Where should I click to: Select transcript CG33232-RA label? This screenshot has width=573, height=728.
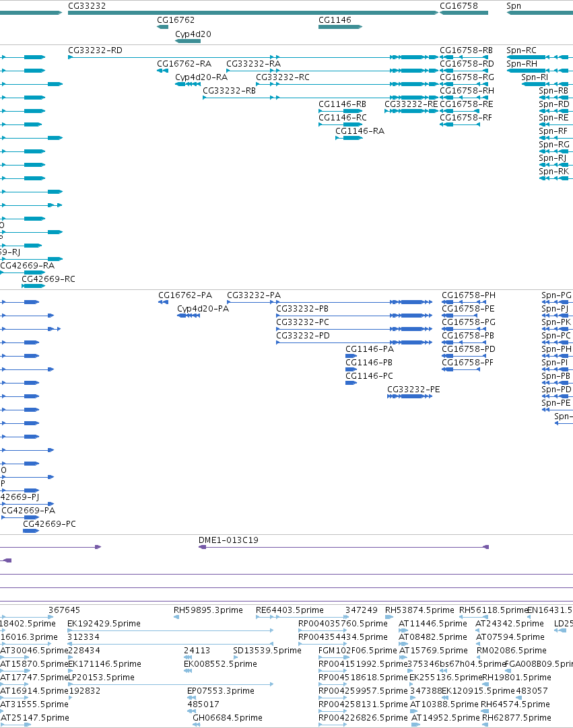click(x=253, y=64)
